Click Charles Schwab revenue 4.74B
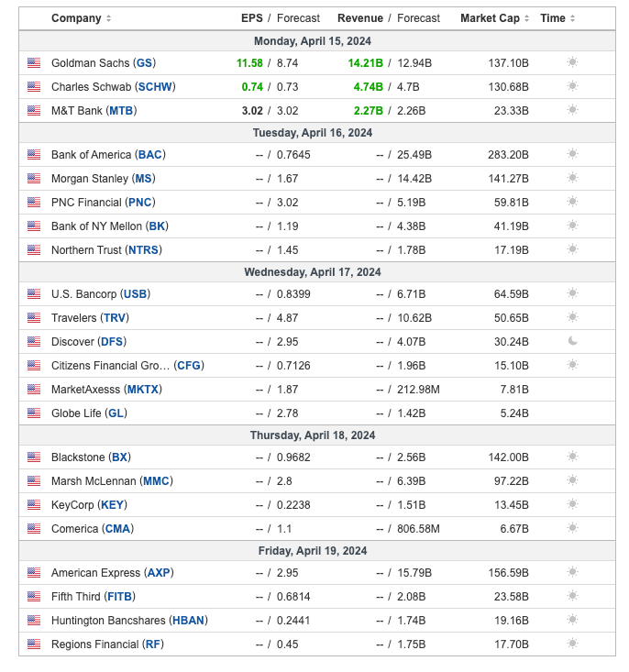 pos(368,87)
